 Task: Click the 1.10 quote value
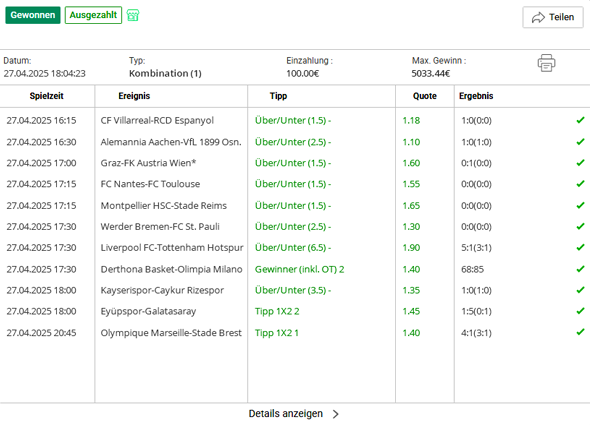(x=411, y=142)
